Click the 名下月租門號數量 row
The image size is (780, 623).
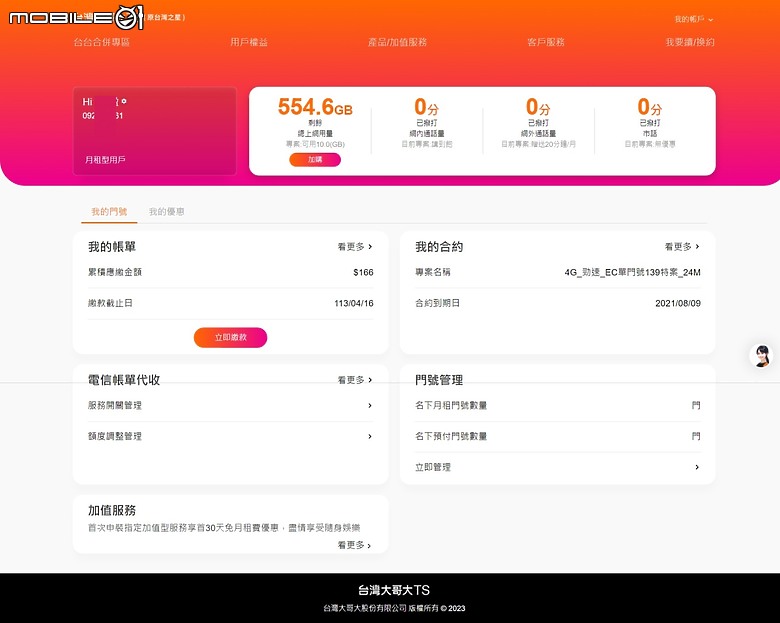pyautogui.click(x=558, y=406)
